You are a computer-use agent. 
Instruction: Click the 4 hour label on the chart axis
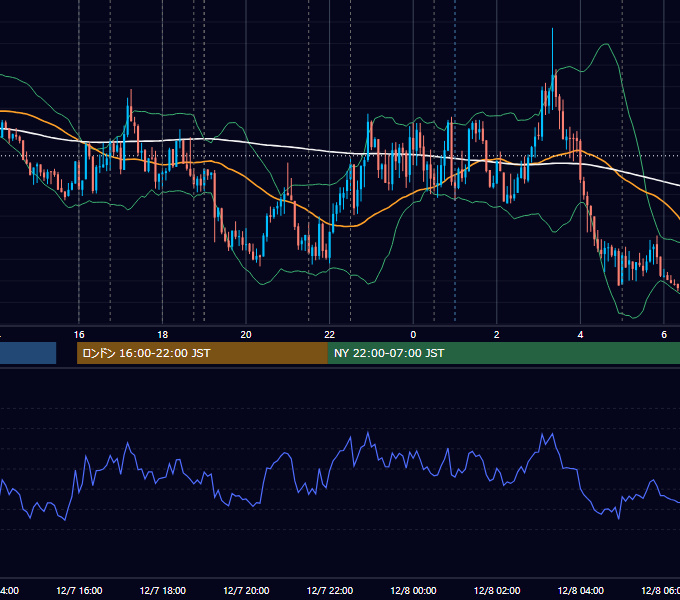pyautogui.click(x=580, y=335)
